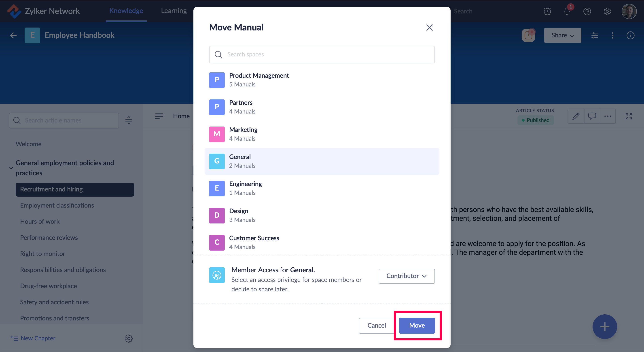Click into Search spaces field
The image size is (644, 352).
point(322,54)
